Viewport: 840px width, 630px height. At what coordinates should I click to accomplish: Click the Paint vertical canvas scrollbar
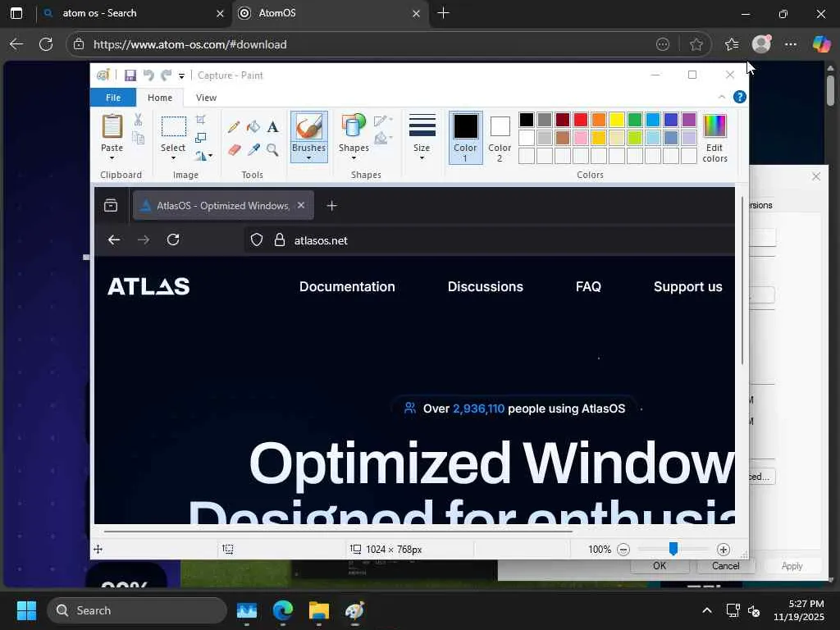[742, 281]
